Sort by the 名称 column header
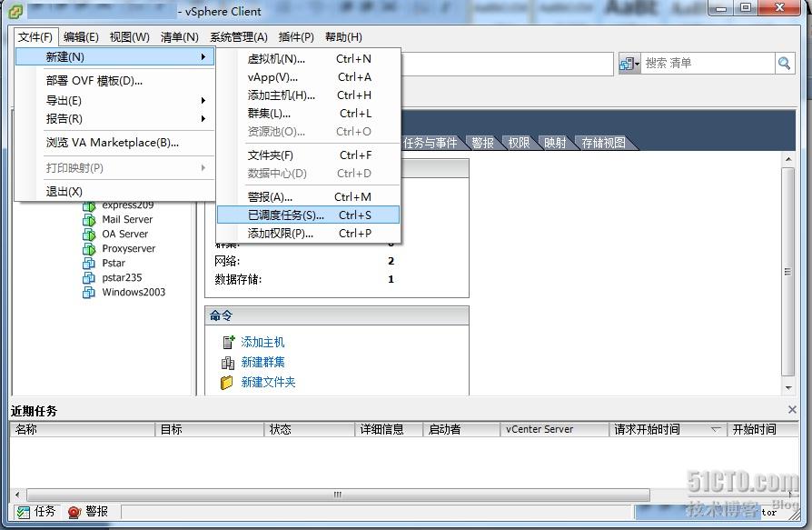812x530 pixels. [x=83, y=429]
